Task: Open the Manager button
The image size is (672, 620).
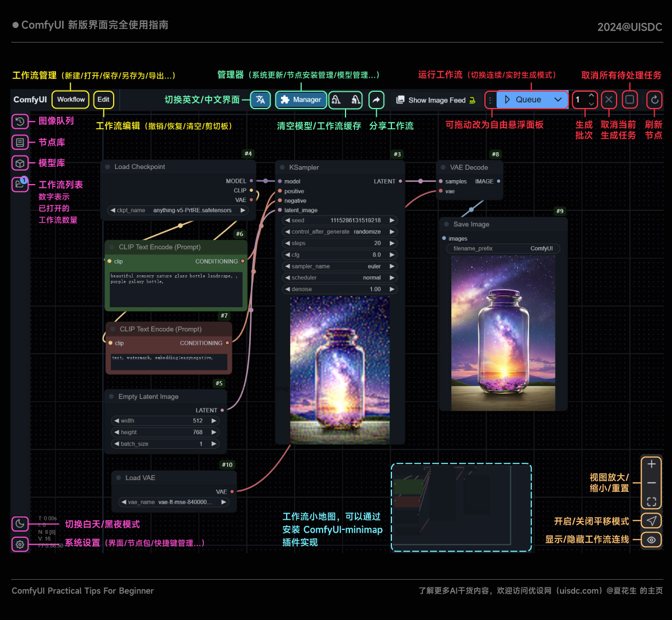Action: [301, 100]
